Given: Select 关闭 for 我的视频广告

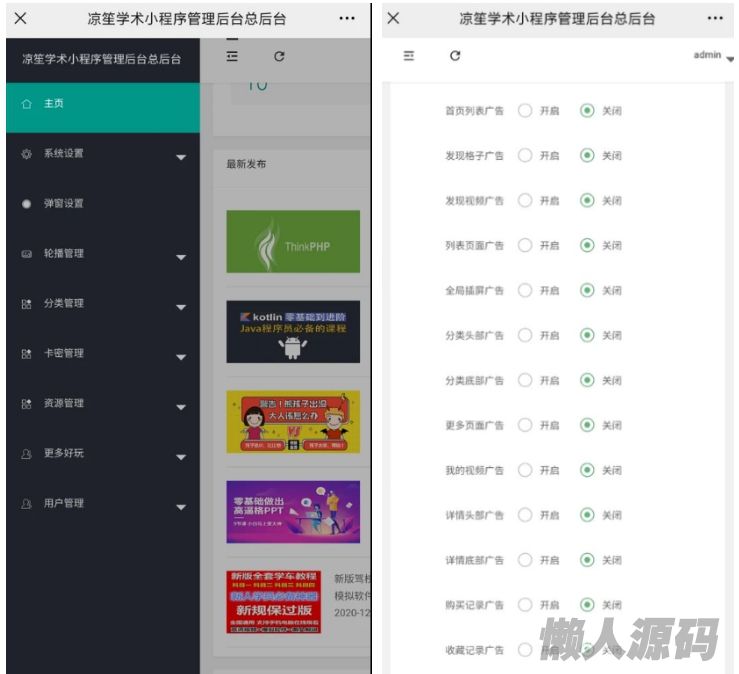Looking at the screenshot, I should [x=587, y=470].
